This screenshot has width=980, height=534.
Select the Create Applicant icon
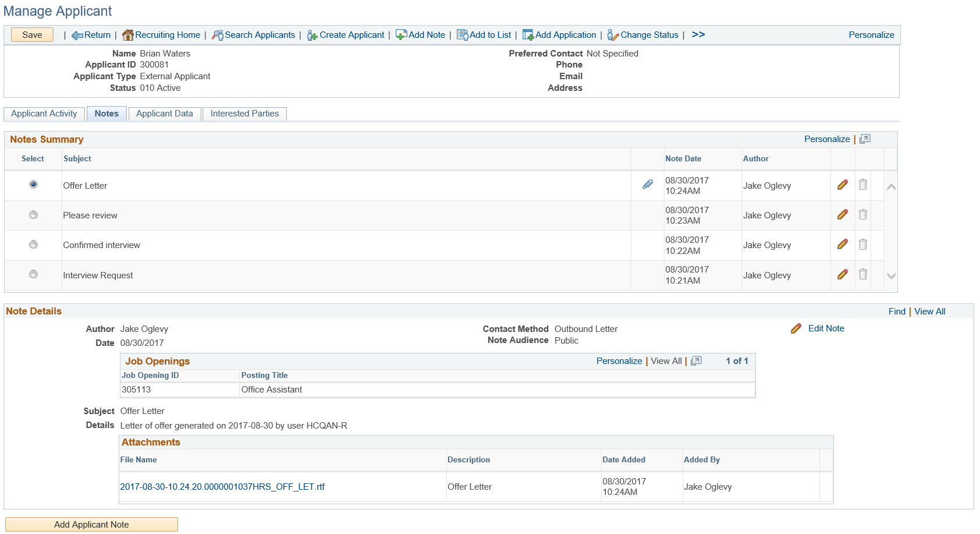click(313, 35)
